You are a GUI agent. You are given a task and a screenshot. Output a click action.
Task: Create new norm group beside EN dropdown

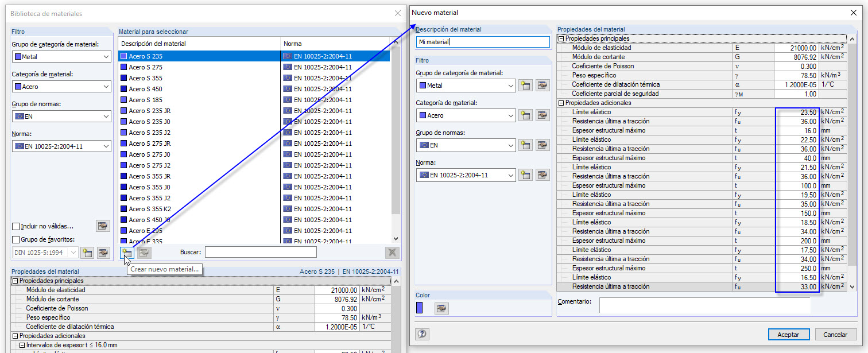tap(525, 145)
